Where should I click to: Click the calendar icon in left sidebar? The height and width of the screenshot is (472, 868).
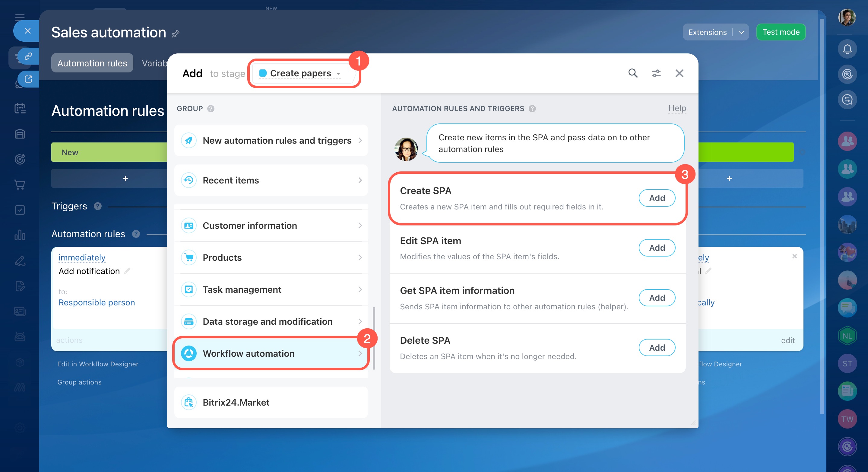pyautogui.click(x=20, y=109)
